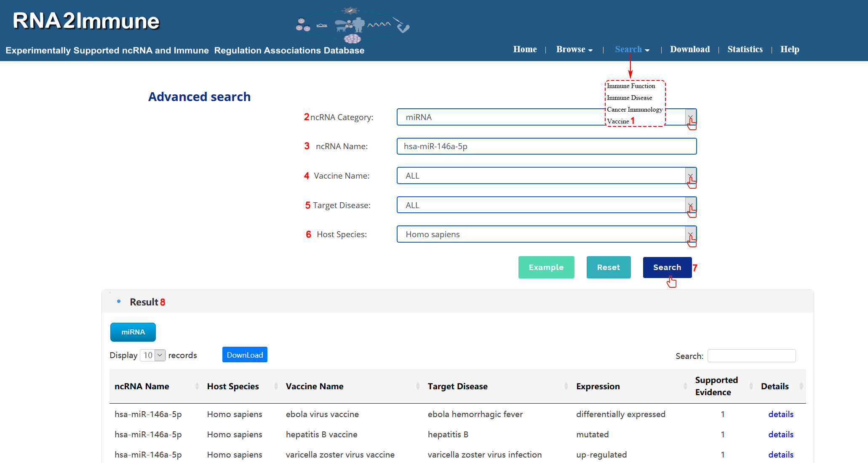Click the ncRNA Name input field
868x463 pixels.
(x=546, y=146)
